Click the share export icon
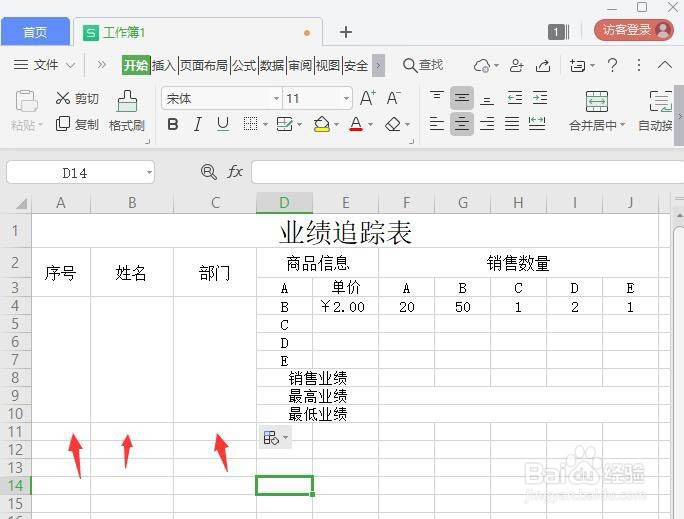684x519 pixels. pyautogui.click(x=543, y=65)
